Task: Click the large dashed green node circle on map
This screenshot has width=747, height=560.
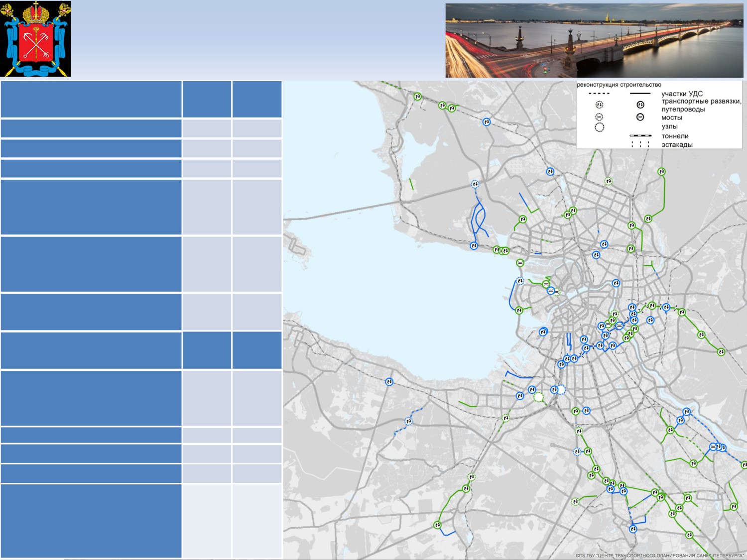Action: point(538,397)
